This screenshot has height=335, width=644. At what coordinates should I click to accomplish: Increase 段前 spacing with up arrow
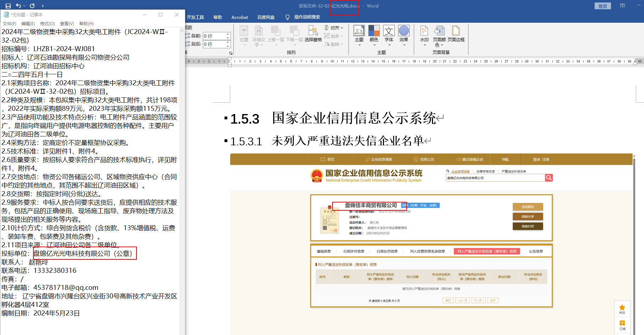pos(228,34)
